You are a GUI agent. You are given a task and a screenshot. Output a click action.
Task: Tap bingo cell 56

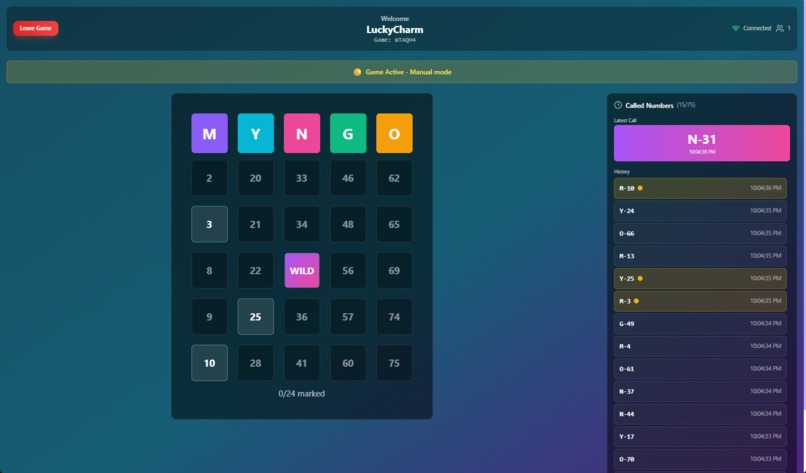[x=348, y=270]
